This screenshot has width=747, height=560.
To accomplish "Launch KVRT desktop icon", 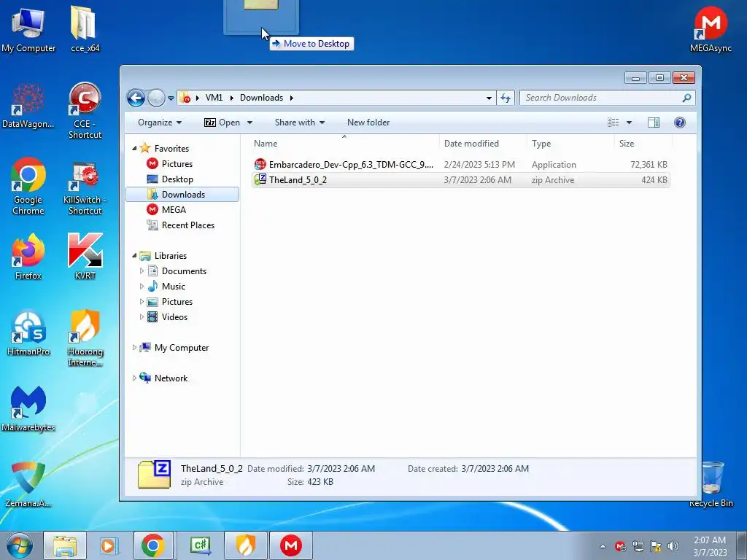I will 85,256.
